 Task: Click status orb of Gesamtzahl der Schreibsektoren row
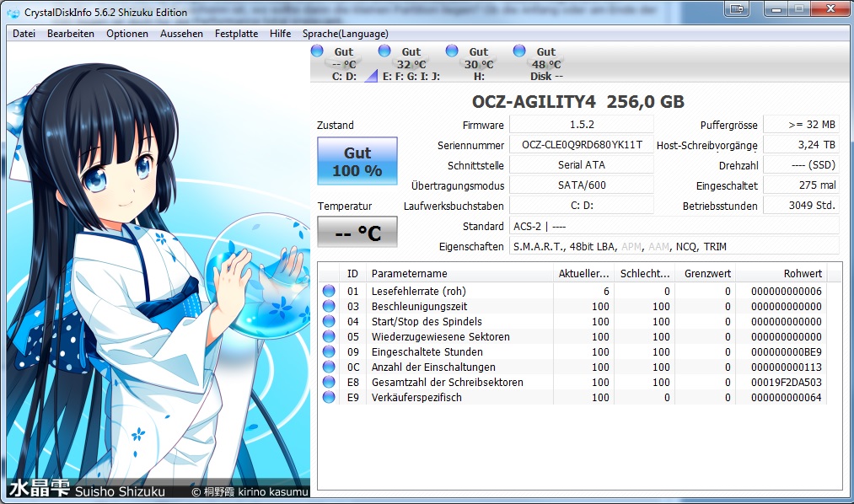click(329, 382)
